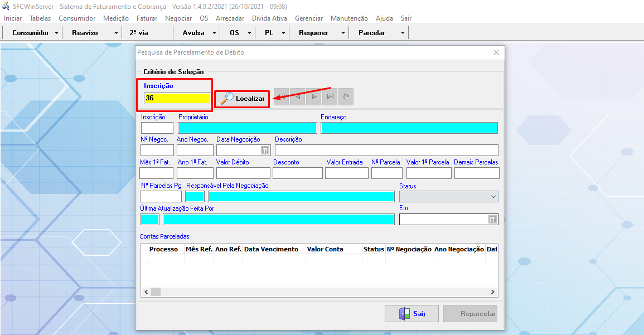Open the Data Negociação calendar picker
644x335 pixels.
[265, 150]
